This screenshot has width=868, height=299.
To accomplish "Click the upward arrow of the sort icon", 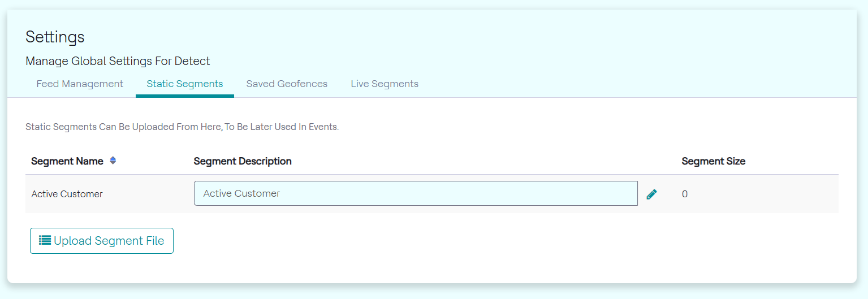I will pyautogui.click(x=113, y=158).
